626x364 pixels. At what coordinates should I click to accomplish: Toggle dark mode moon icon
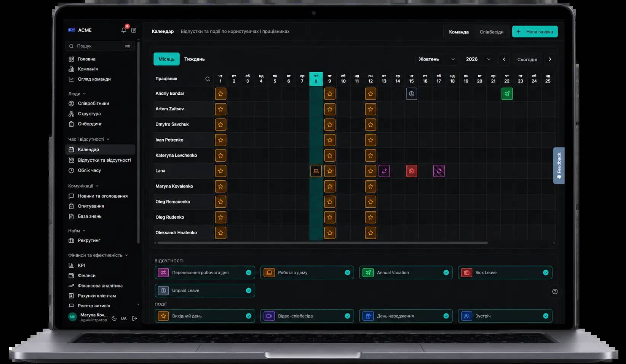[x=114, y=318]
